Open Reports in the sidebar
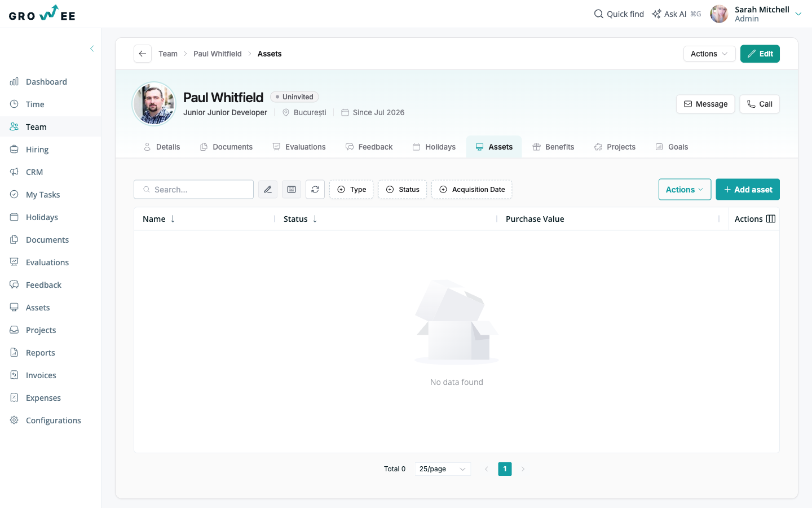The image size is (812, 508). [x=50, y=353]
